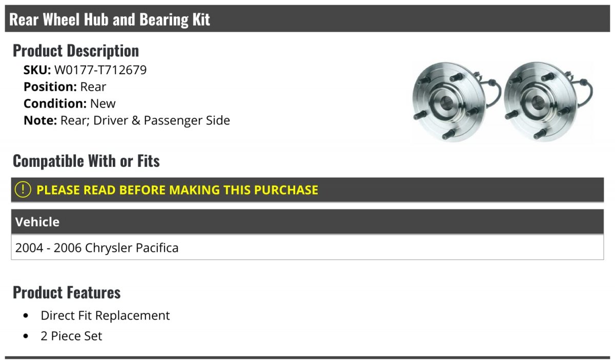
Task: Click the Vehicle column header
Action: click(307, 222)
